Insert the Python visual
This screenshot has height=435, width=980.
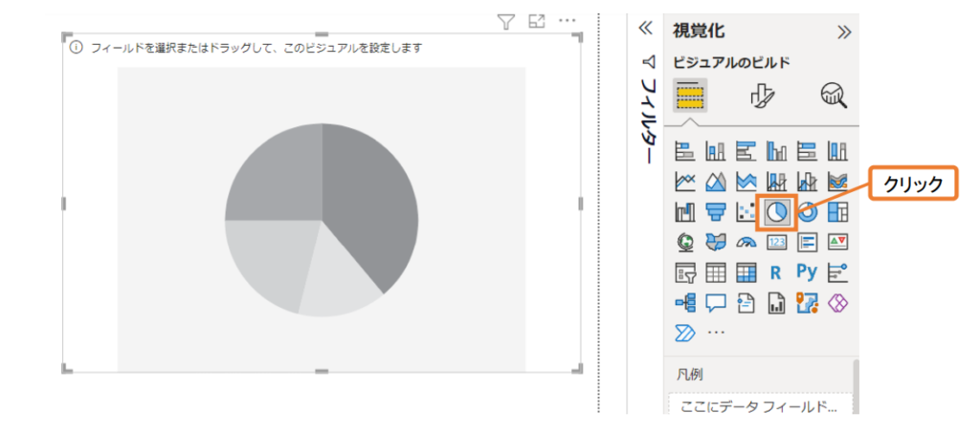point(808,272)
